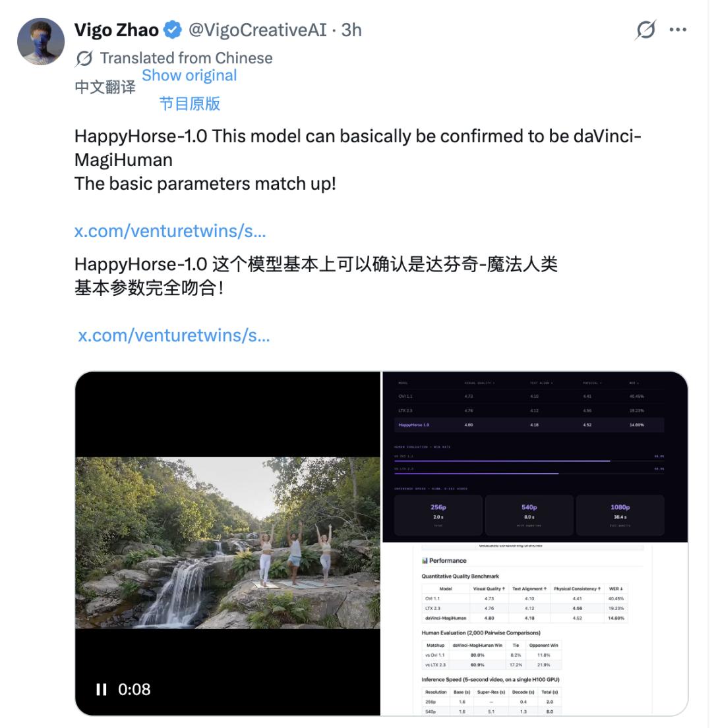Open the 3h timestamp of the post

(x=351, y=30)
